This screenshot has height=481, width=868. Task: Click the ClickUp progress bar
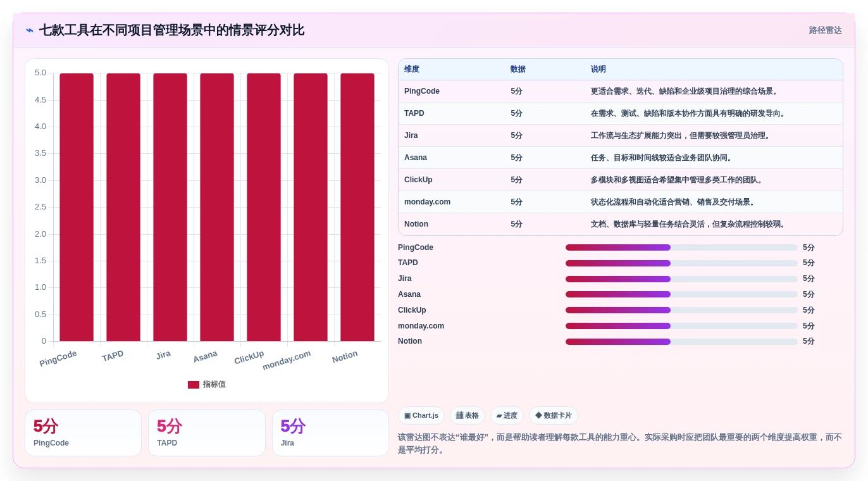point(681,310)
